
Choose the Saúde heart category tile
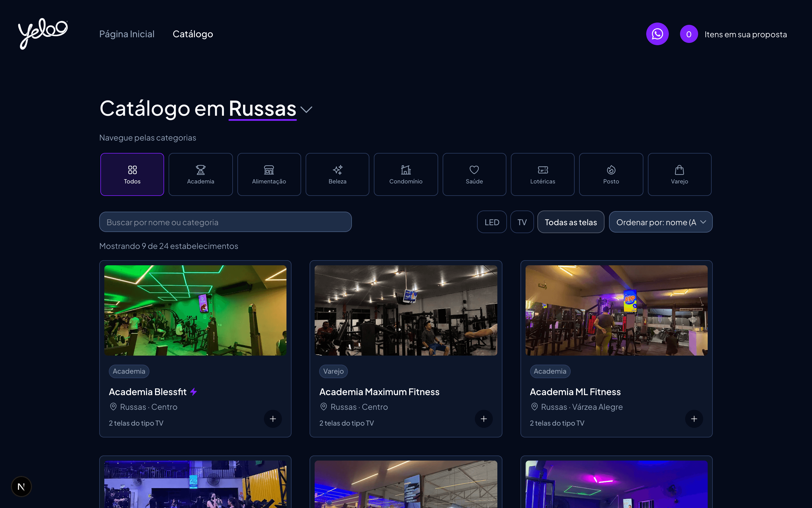(474, 174)
